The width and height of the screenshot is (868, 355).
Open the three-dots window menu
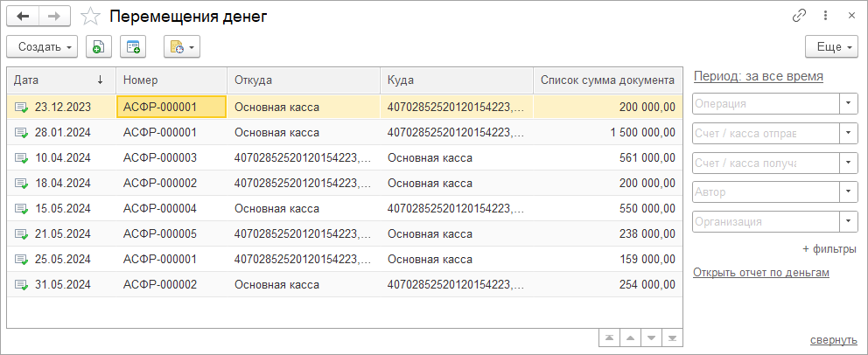tap(825, 16)
